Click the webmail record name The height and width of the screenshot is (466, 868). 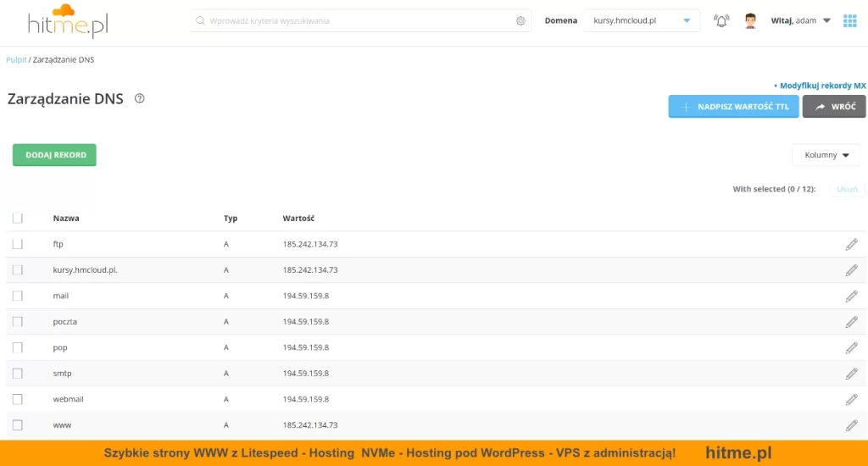pyautogui.click(x=68, y=399)
